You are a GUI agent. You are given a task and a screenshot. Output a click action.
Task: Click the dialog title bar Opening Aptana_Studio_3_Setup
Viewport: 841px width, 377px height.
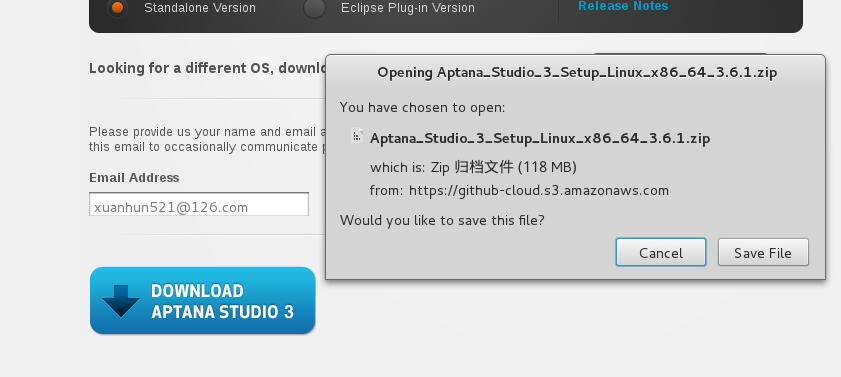coord(577,72)
